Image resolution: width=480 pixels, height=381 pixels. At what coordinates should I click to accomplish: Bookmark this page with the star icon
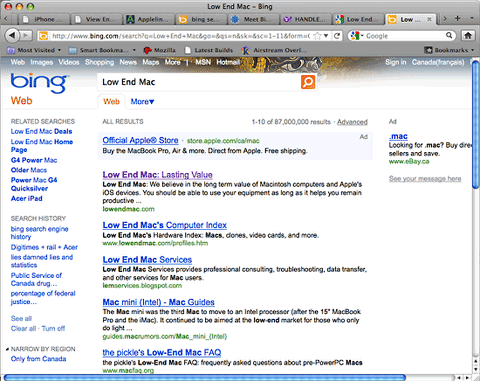[318, 36]
